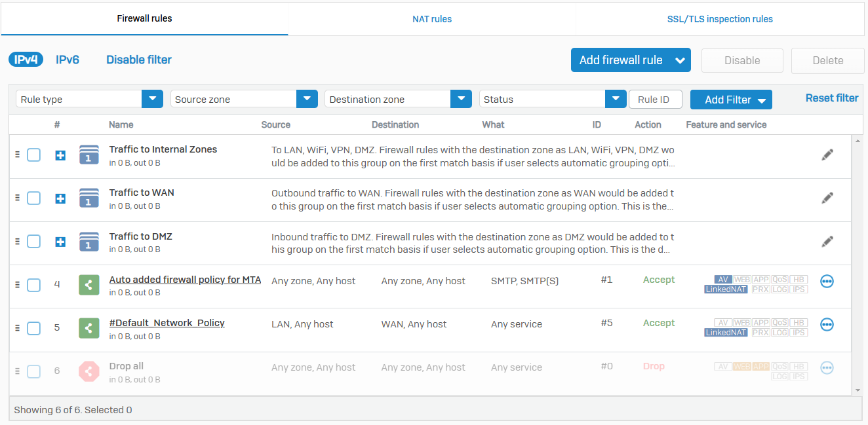Click pencil edit icon for Traffic to DMZ

tap(827, 242)
